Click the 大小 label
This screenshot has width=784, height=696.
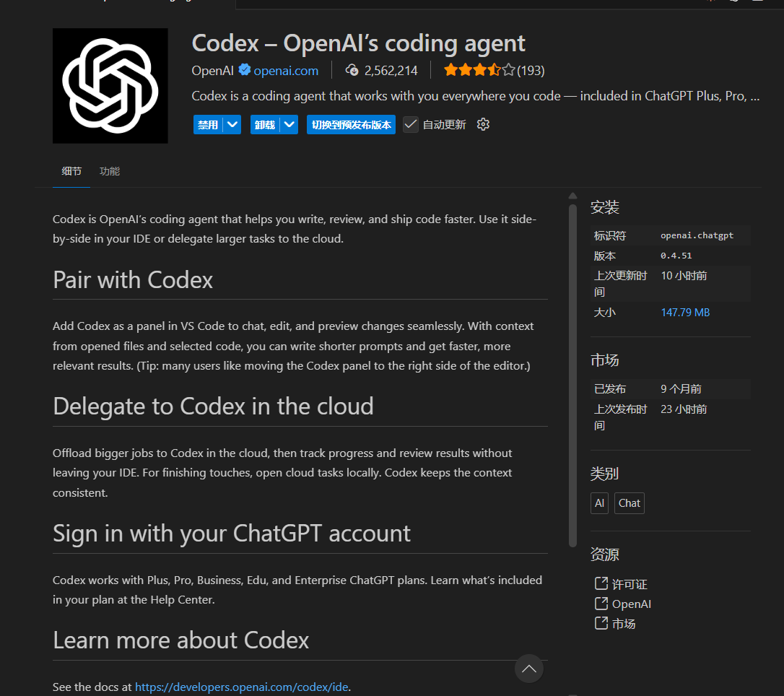click(604, 313)
